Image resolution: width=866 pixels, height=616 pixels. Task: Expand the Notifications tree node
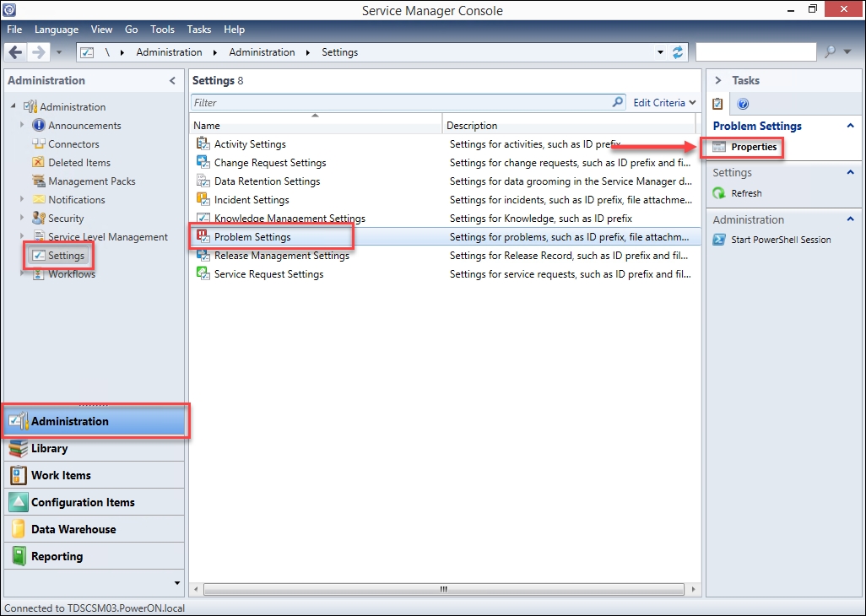point(22,198)
